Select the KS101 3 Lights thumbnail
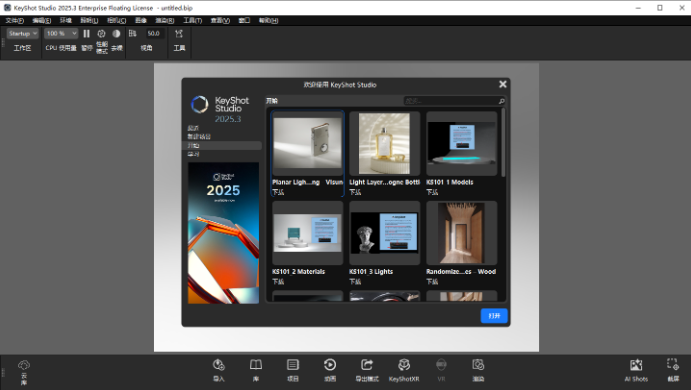Screen dimensions: 691x390 [384, 233]
